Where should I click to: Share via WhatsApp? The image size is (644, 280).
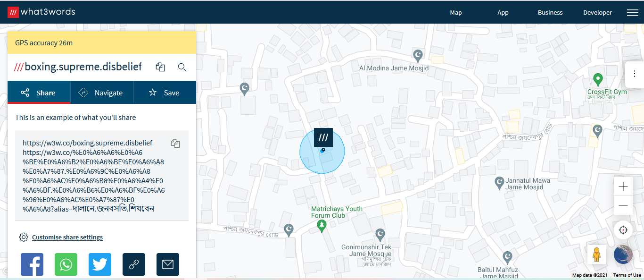click(x=66, y=264)
